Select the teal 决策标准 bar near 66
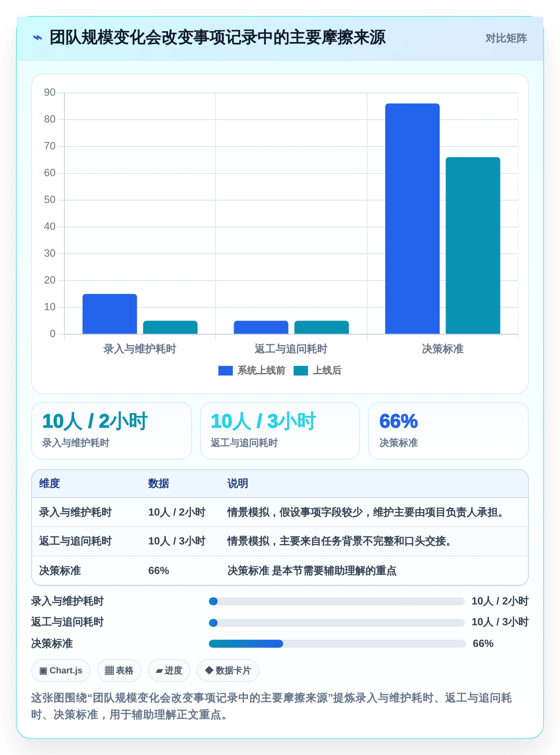The image size is (560, 755). 473,245
